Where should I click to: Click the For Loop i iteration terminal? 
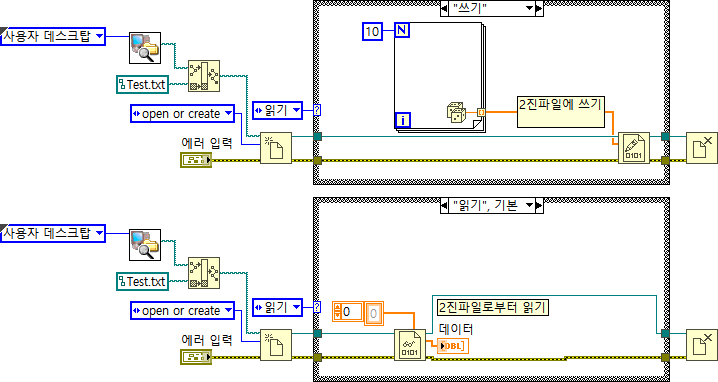[x=403, y=120]
